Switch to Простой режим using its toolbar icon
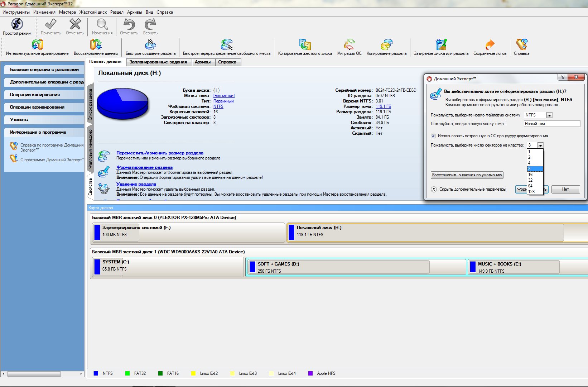 17,24
